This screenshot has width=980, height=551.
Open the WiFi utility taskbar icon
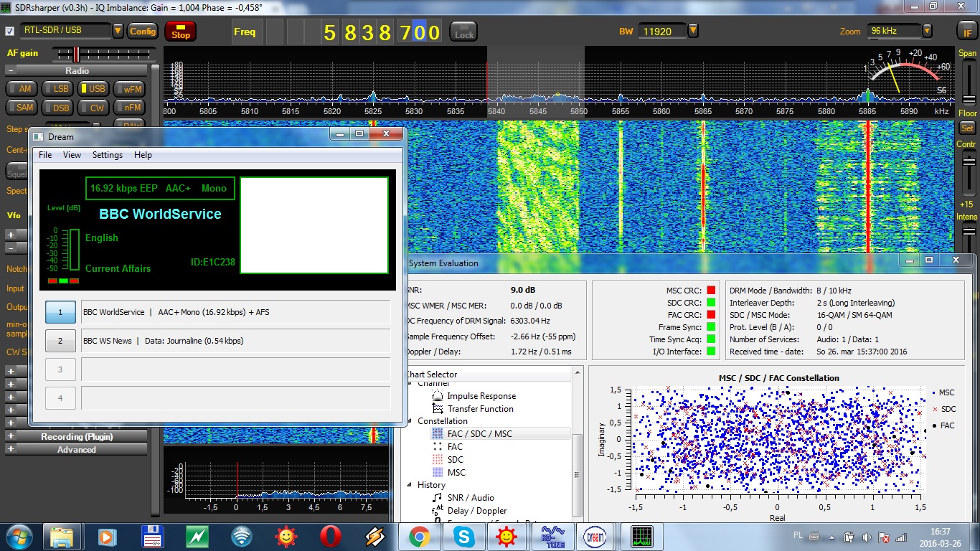click(242, 536)
